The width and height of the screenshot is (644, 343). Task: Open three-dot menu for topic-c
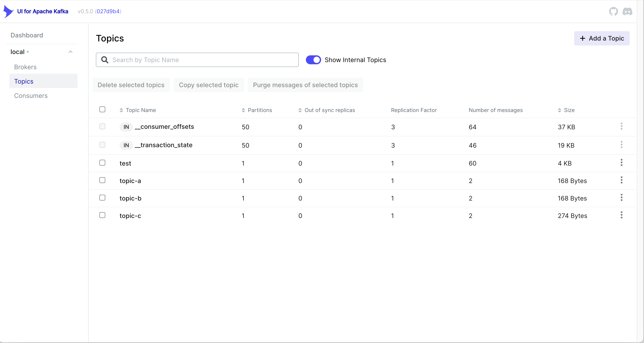point(621,215)
